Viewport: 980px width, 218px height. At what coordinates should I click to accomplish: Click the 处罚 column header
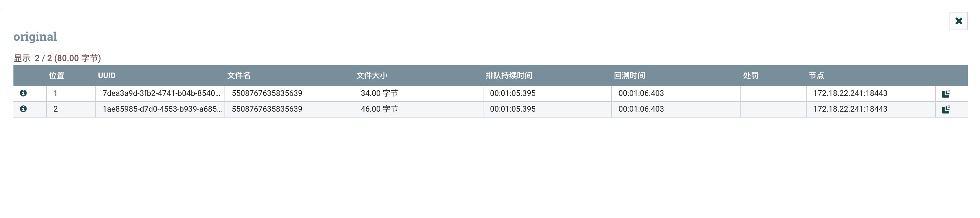[x=751, y=76]
